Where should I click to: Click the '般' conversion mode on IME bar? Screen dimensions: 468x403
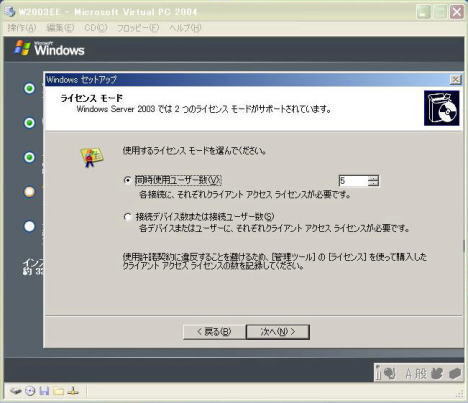421,374
